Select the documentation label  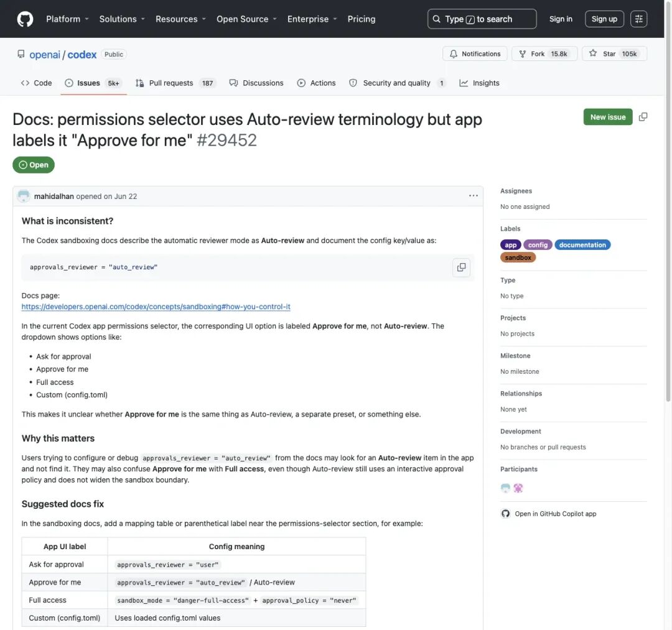[582, 245]
